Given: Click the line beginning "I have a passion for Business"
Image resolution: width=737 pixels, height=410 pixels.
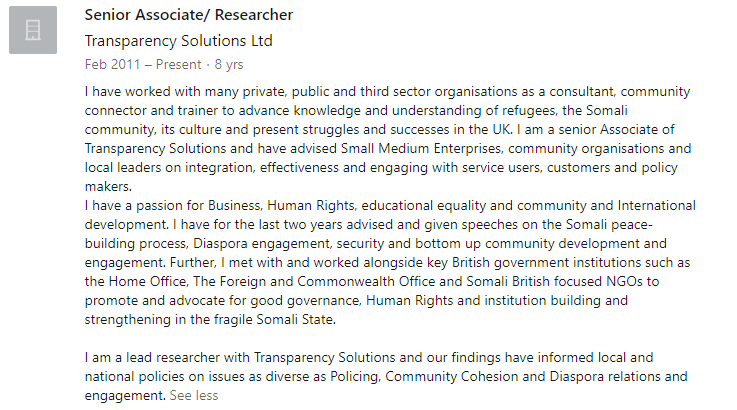Looking at the screenshot, I should click(390, 205).
